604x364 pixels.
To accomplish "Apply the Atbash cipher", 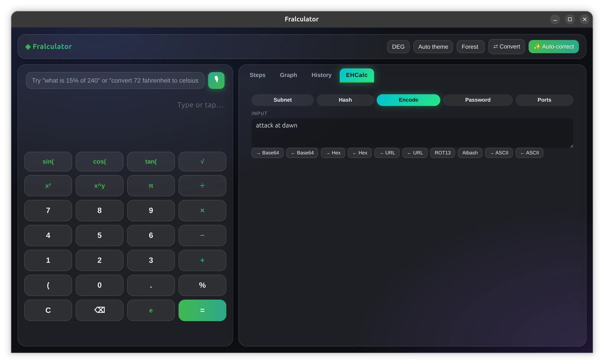I will click(x=470, y=153).
